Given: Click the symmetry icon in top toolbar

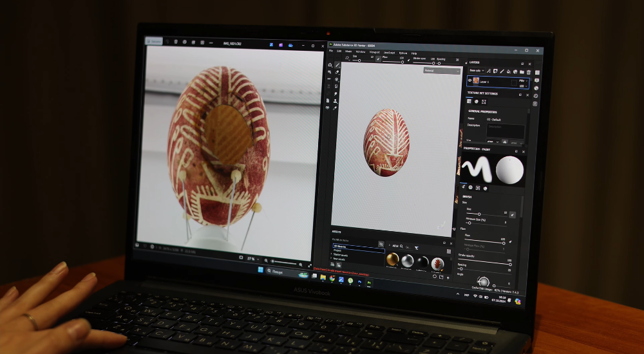Looking at the screenshot, I should coord(347,58).
